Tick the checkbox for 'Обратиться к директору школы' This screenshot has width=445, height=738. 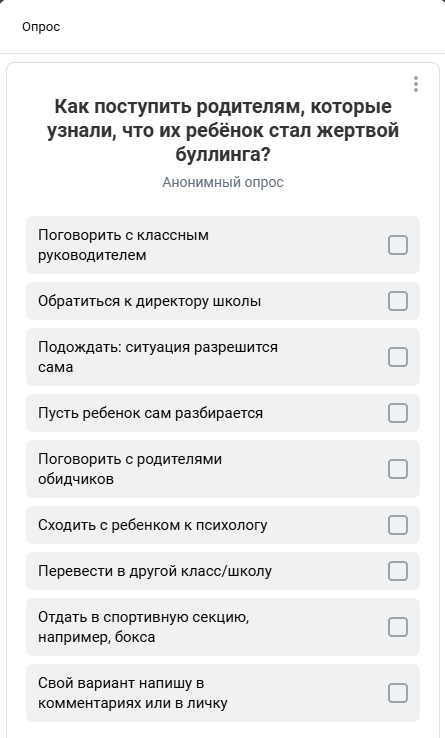point(398,301)
